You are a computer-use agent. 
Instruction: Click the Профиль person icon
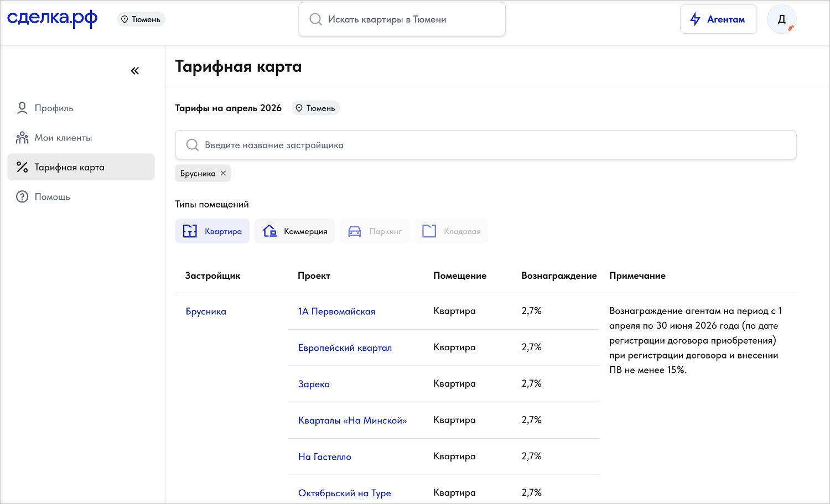tap(22, 108)
